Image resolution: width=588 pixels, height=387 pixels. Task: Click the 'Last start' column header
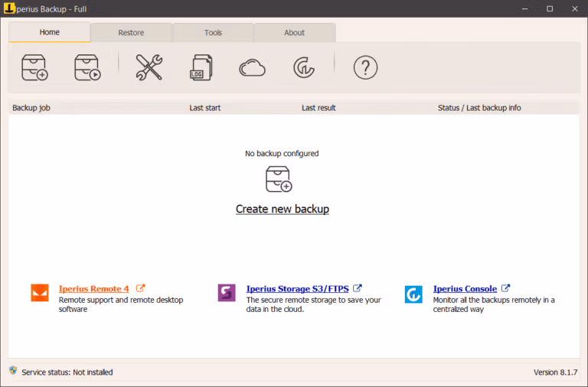204,108
